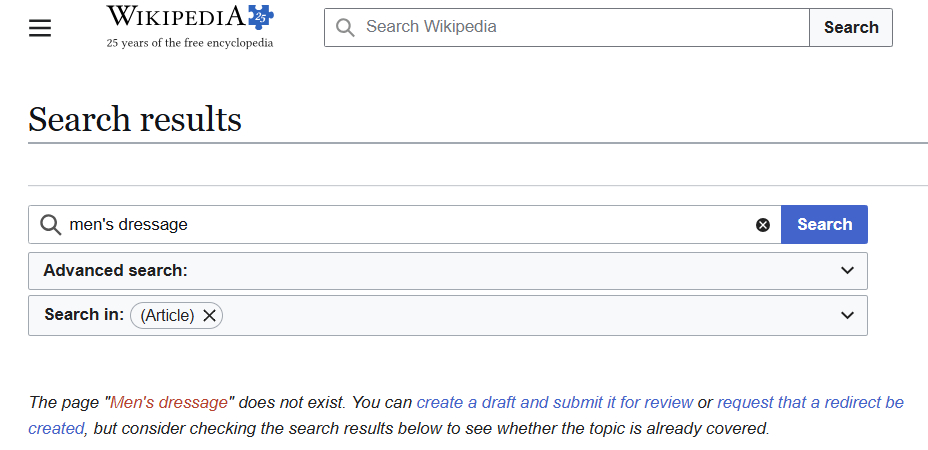
Task: Click into the "men's dressage" query field
Action: (x=400, y=225)
